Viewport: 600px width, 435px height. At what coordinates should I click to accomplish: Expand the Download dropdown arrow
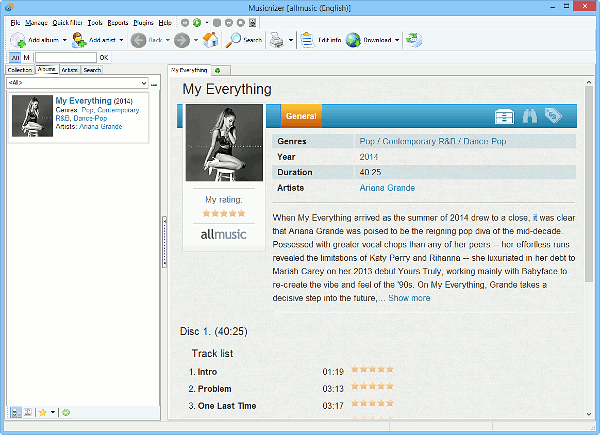click(x=397, y=40)
